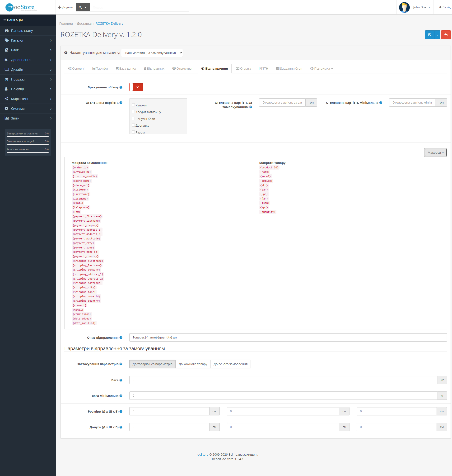Switch to the Відправник tab
Image resolution: width=452 pixels, height=476 pixels.
coord(154,68)
